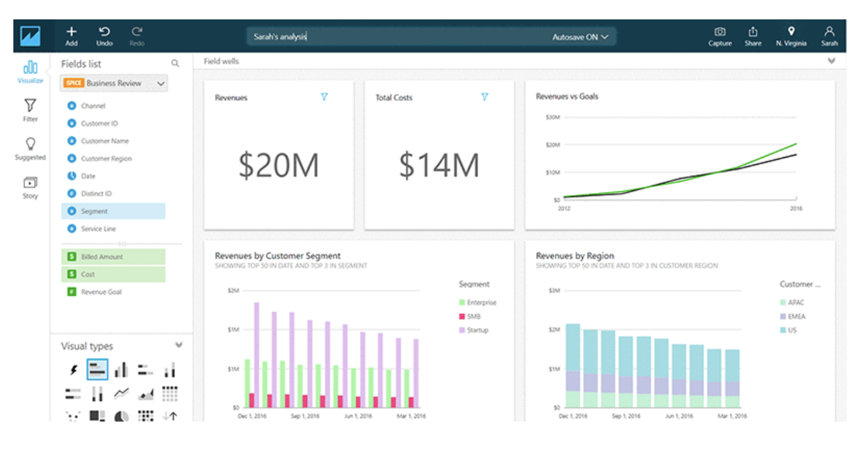Choose the scatter plot visual type
Image resolution: width=868 pixels, height=473 pixels.
[73, 416]
